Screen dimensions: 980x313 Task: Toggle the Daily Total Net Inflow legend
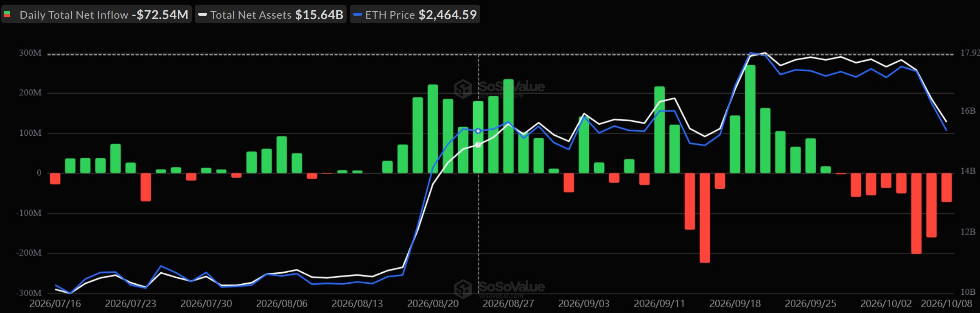tap(97, 14)
